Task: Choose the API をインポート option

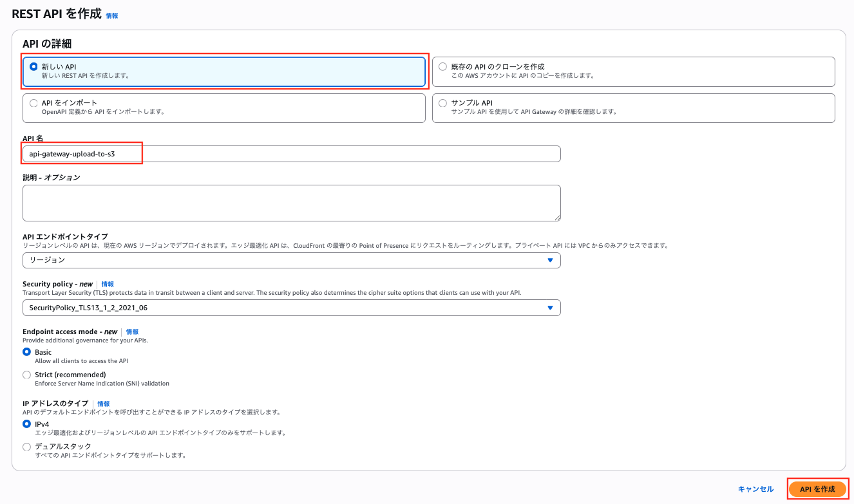Action: (x=33, y=102)
